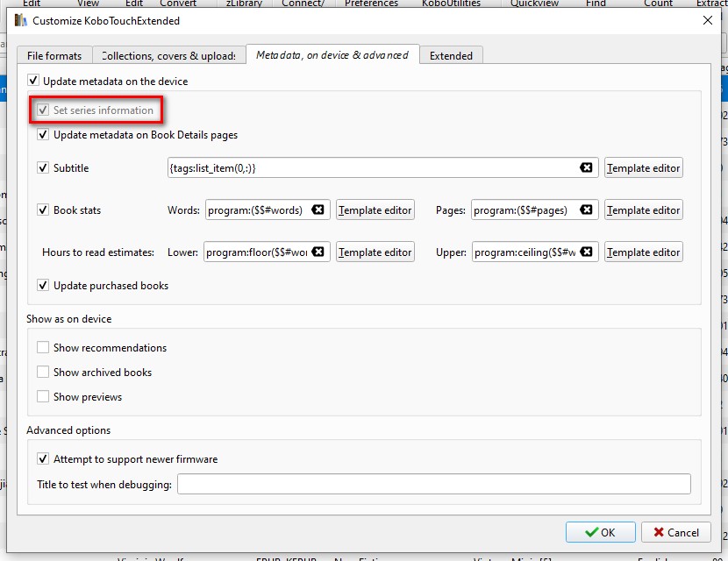Close the Customize KoboTouchExtended dialog
The height and width of the screenshot is (561, 728).
coord(708,20)
